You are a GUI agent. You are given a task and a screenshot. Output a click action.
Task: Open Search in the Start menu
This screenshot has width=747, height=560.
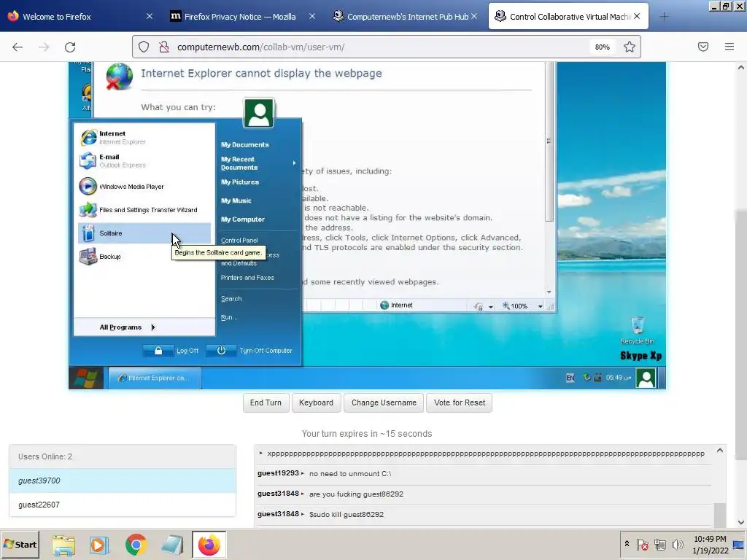(x=231, y=298)
